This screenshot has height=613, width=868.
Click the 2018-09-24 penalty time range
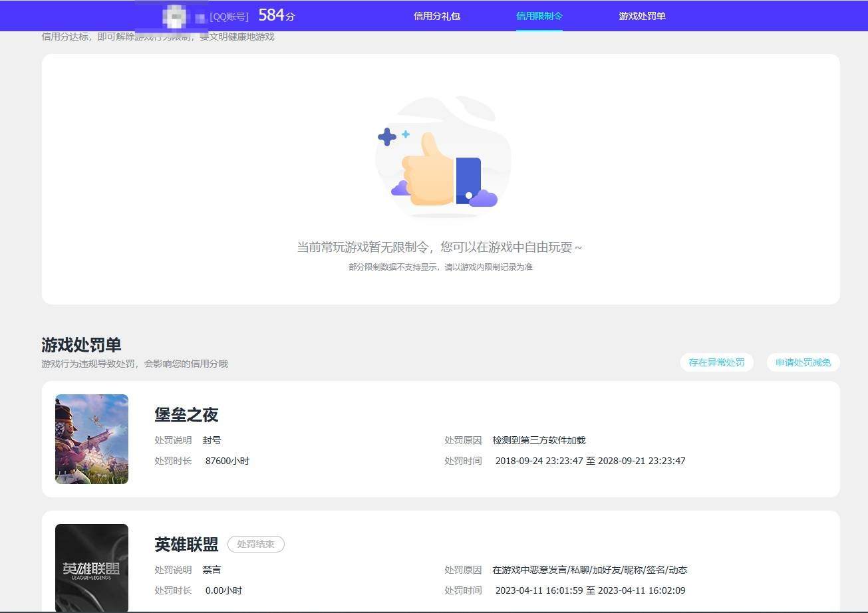pyautogui.click(x=590, y=461)
